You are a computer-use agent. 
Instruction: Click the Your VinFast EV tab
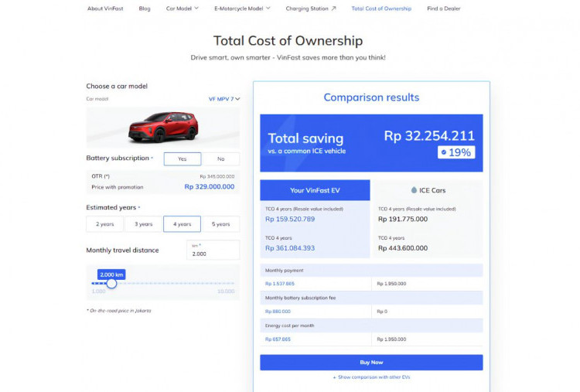[315, 190]
